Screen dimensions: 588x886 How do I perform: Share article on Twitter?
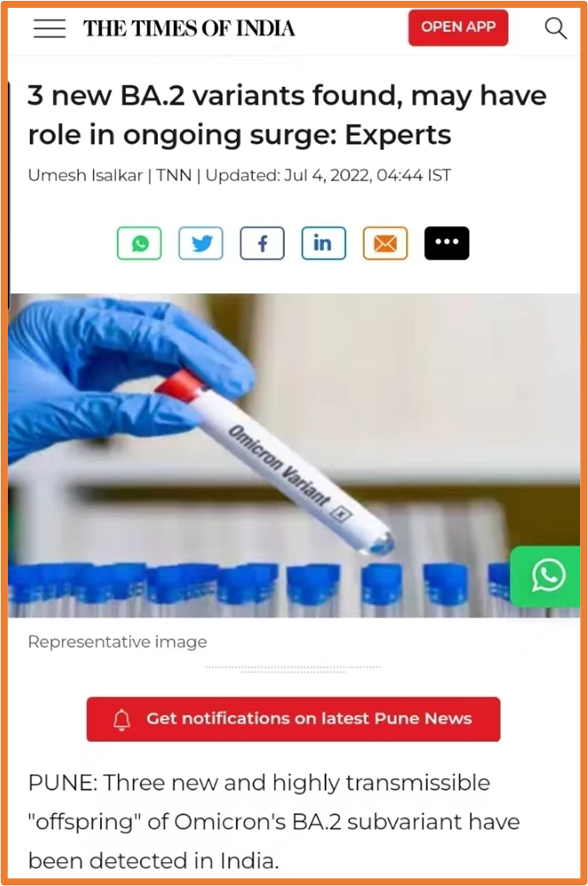201,243
